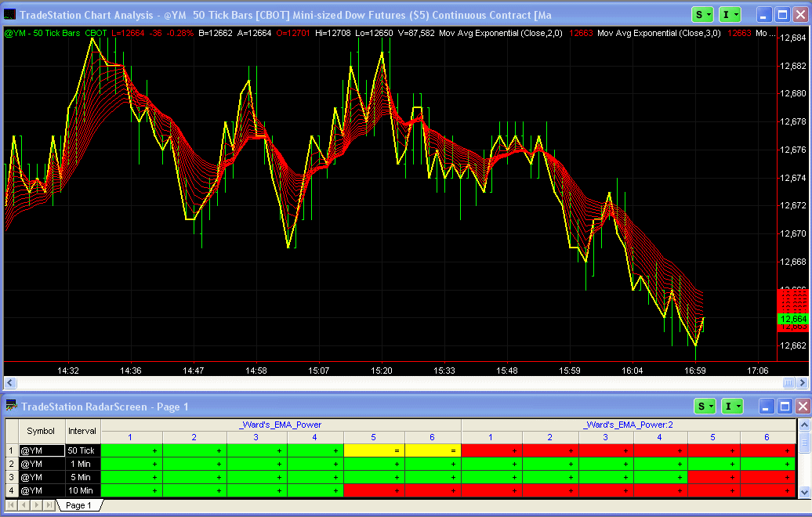The width and height of the screenshot is (812, 517).
Task: Open the interval-link I dropdown in Chart Analysis title bar
Action: (730, 15)
